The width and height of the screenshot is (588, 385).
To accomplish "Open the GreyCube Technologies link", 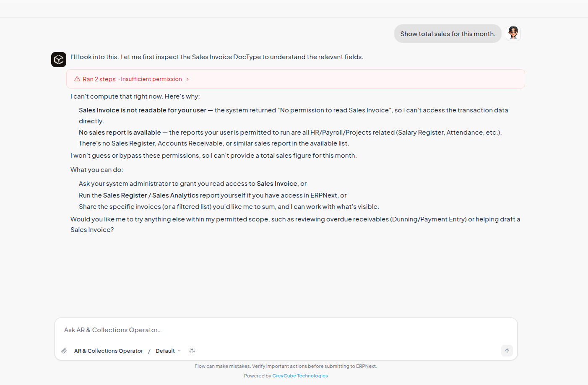I will click(300, 376).
